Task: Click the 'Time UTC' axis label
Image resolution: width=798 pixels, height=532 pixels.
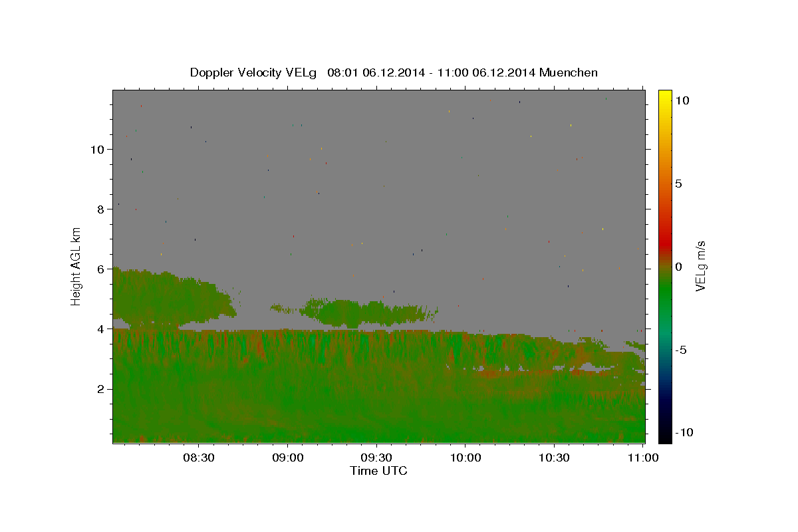Action: [x=378, y=471]
